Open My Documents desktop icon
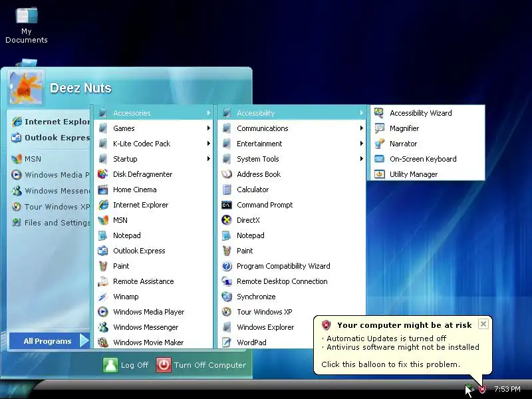This screenshot has width=532, height=399. pos(27,15)
